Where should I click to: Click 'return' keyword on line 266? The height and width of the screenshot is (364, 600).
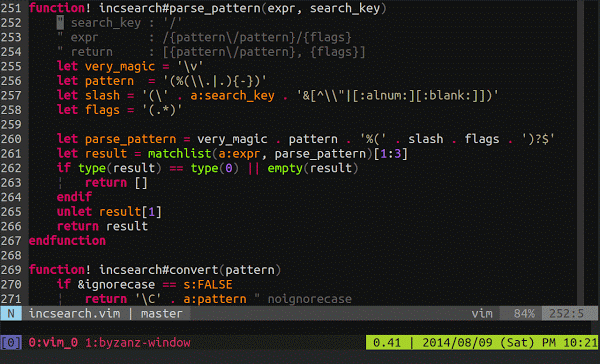click(x=78, y=226)
